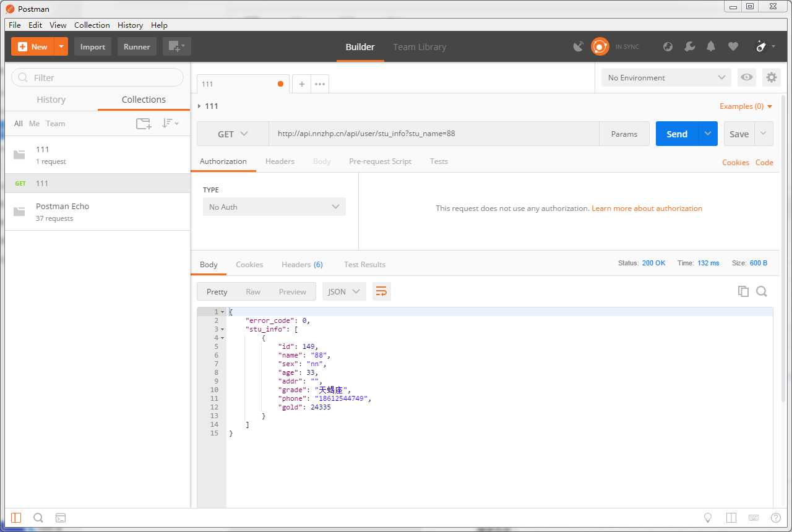The image size is (792, 532).
Task: Open the Save options dropdown arrow
Action: tap(764, 134)
